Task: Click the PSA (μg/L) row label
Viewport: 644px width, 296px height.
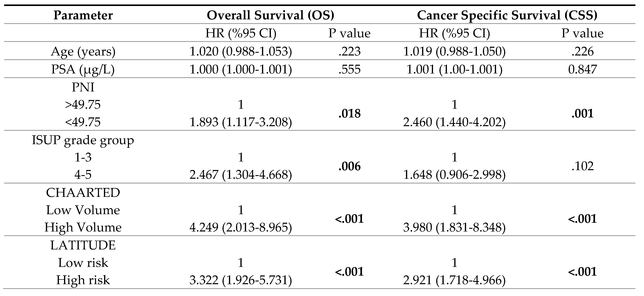Action: pos(83,69)
